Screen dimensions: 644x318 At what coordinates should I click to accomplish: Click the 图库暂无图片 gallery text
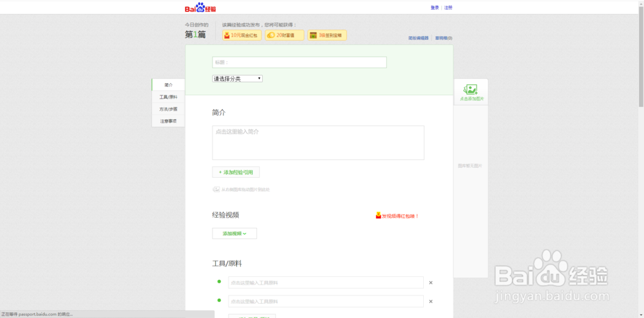click(x=470, y=166)
